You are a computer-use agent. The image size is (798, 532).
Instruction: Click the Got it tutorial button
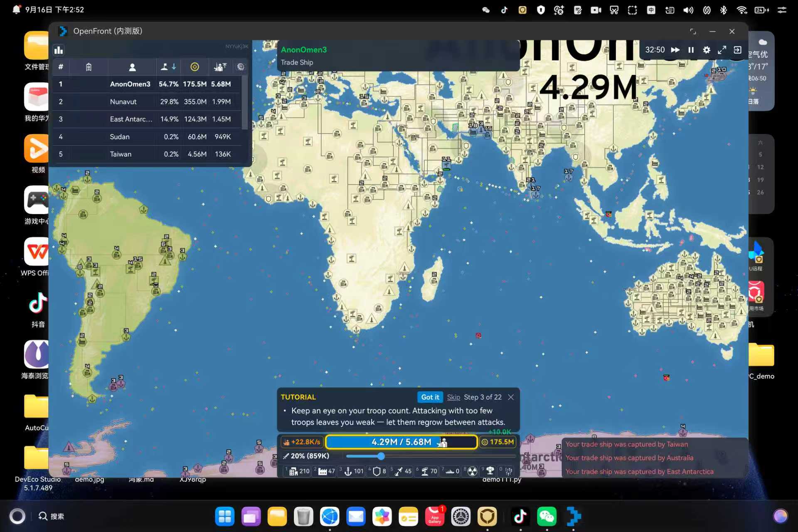tap(430, 397)
